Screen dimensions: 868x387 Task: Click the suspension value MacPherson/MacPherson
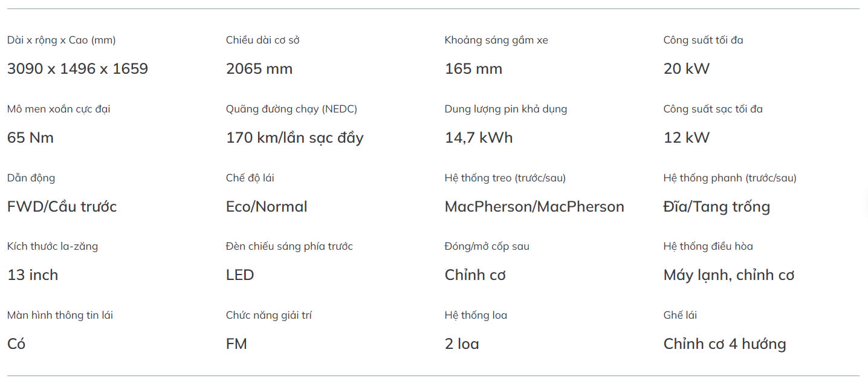click(534, 207)
